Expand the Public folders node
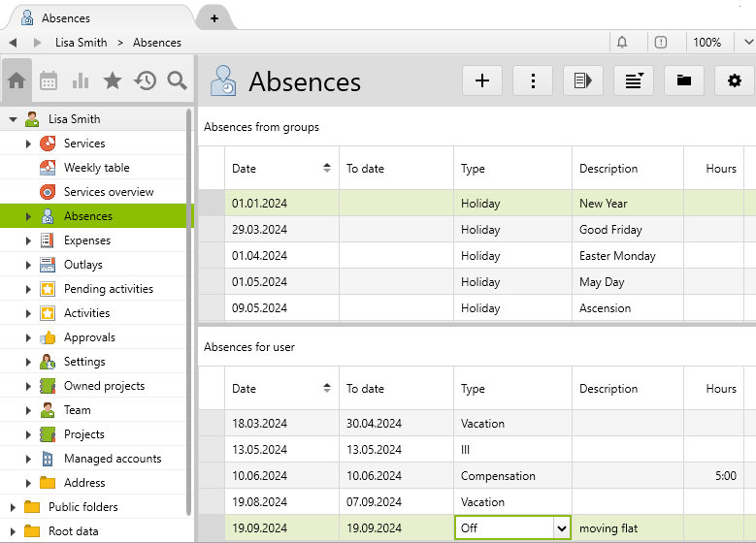This screenshot has width=756, height=543. tap(14, 507)
